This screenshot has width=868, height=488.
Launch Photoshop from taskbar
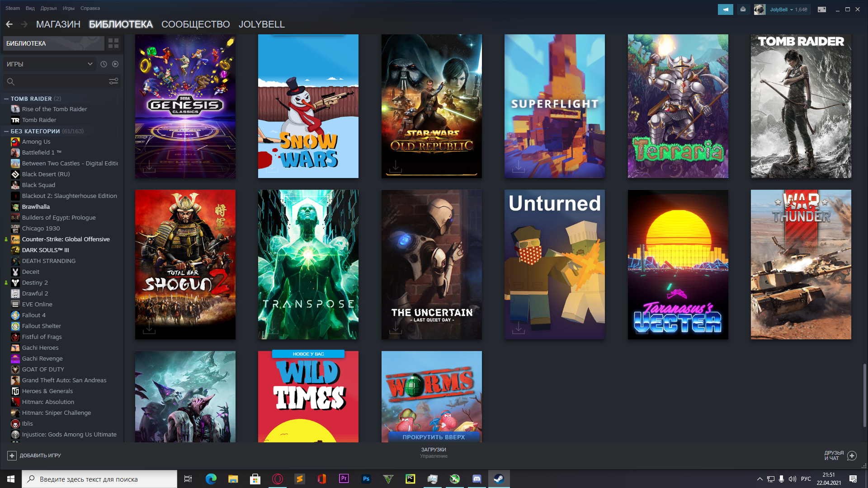(x=366, y=479)
